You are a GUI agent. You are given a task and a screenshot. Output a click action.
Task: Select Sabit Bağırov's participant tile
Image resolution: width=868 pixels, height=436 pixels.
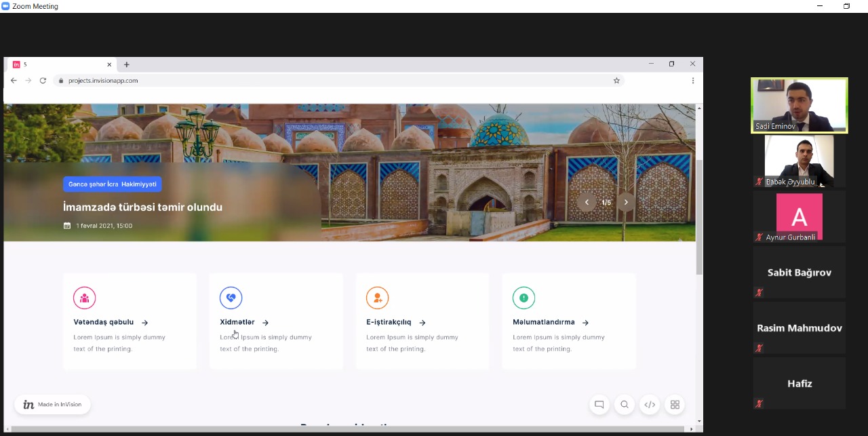800,273
